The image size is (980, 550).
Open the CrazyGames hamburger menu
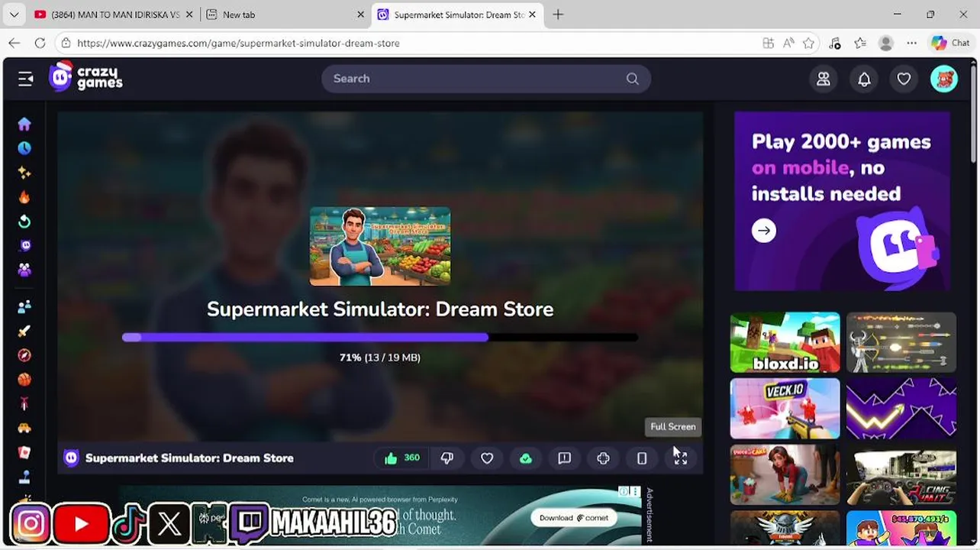tap(25, 79)
